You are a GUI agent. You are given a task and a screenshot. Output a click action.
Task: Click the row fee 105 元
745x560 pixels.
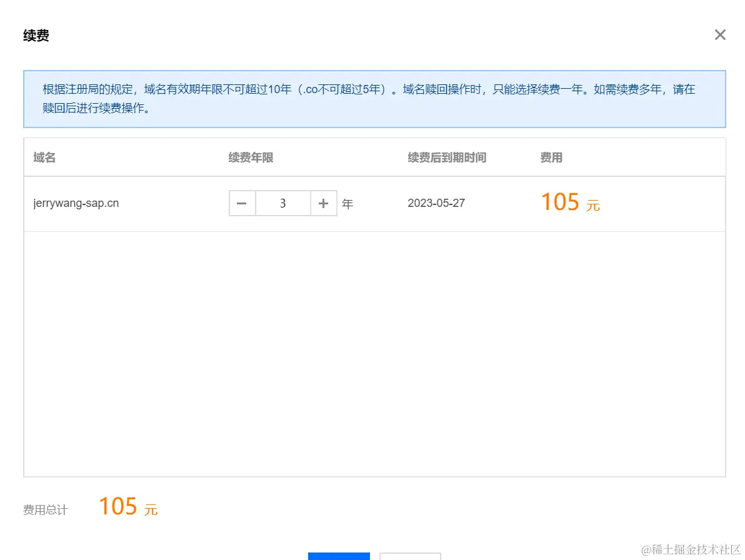coord(570,202)
